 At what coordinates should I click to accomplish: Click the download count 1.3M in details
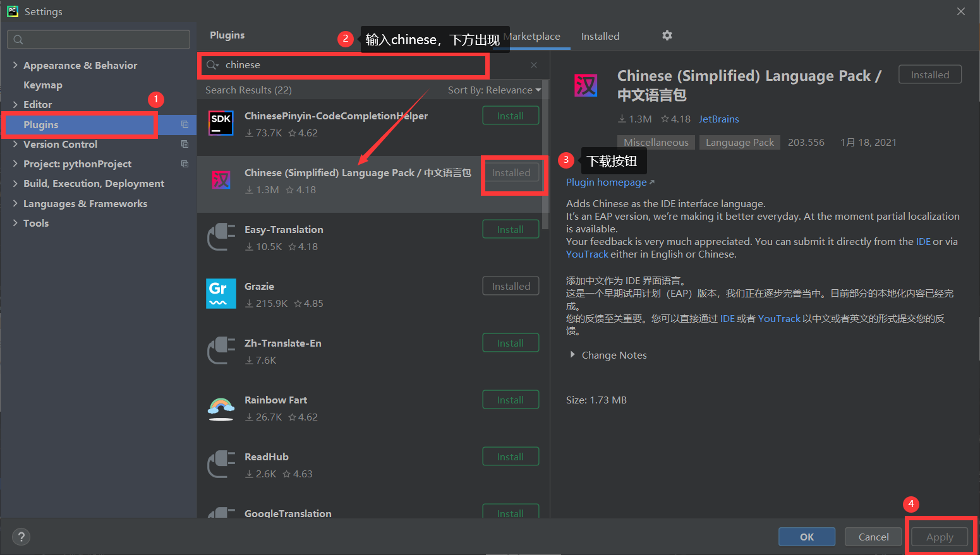click(x=635, y=119)
